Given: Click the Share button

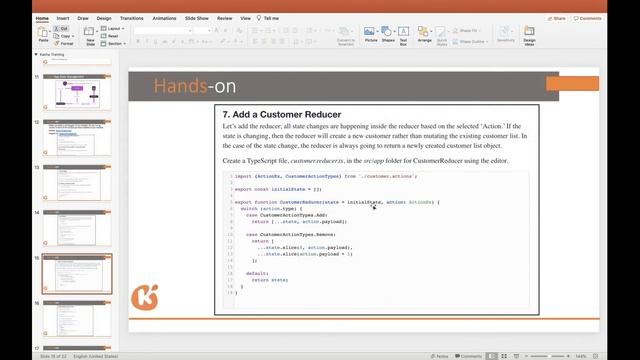Looking at the screenshot, I should [x=556, y=18].
